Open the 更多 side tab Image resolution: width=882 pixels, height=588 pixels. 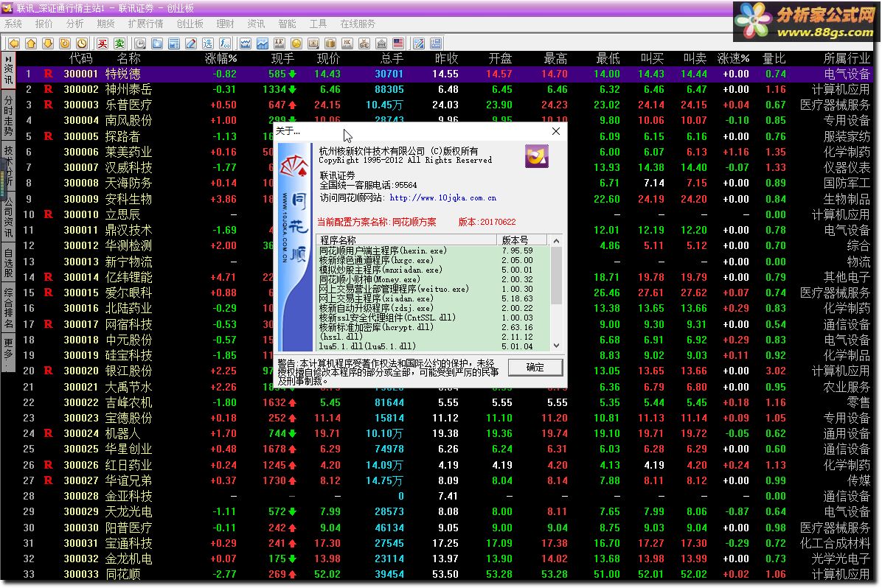point(8,352)
